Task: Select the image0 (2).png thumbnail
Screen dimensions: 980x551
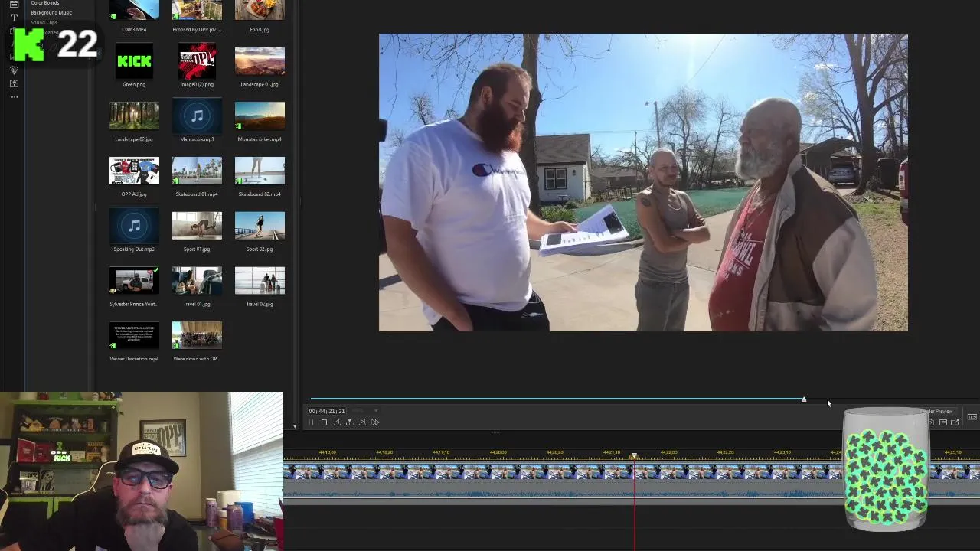Action: (197, 60)
